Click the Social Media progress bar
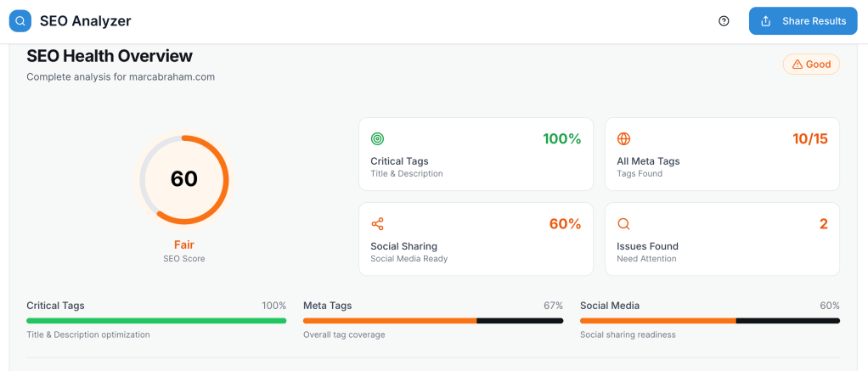This screenshot has height=371, width=868. [x=710, y=321]
